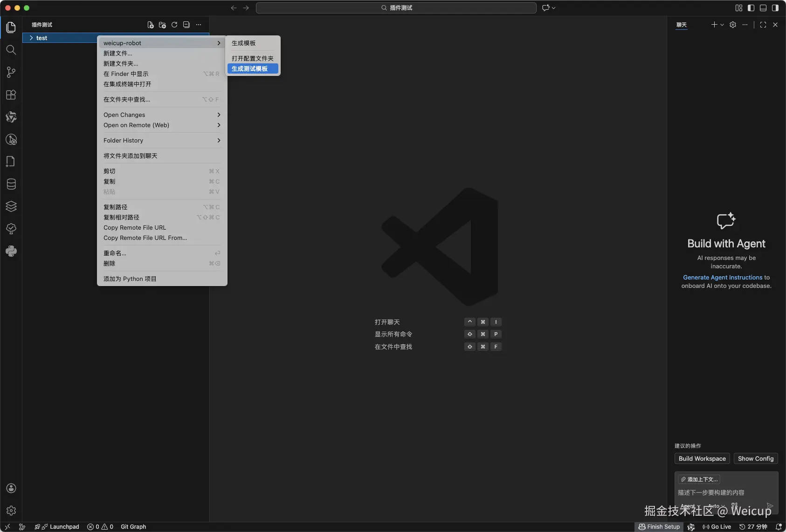Open the Explorer view in activity bar
This screenshot has width=786, height=532.
point(11,27)
